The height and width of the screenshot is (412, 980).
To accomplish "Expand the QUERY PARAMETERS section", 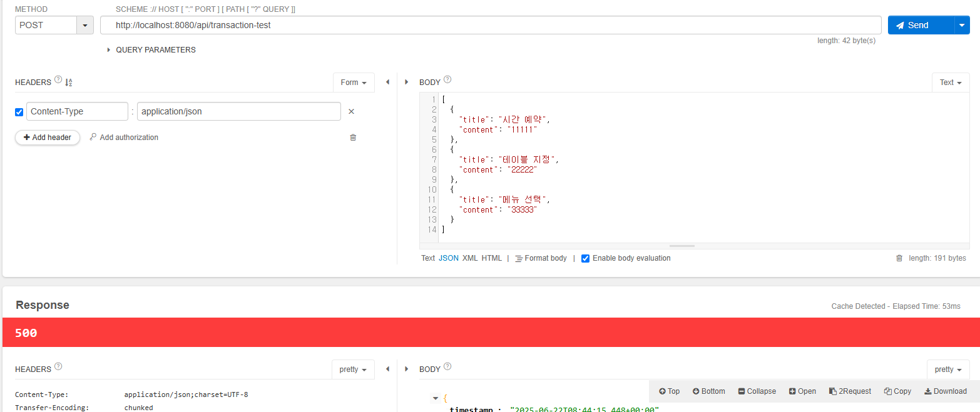I will [x=151, y=50].
